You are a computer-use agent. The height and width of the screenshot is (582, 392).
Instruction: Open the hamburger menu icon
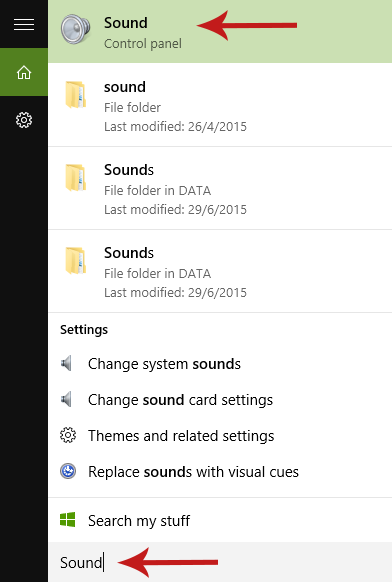[x=24, y=24]
